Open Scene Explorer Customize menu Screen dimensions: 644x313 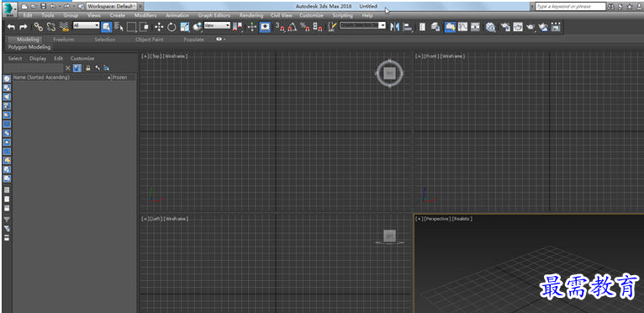tap(82, 58)
